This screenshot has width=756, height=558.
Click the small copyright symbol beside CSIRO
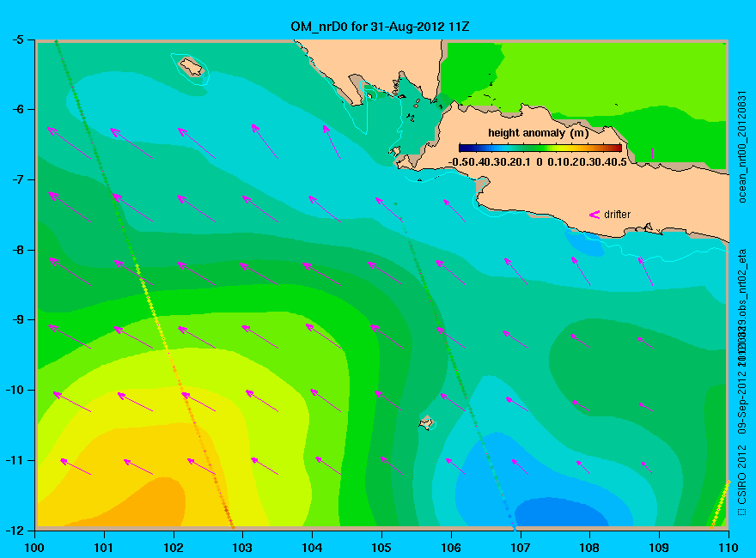point(742,512)
